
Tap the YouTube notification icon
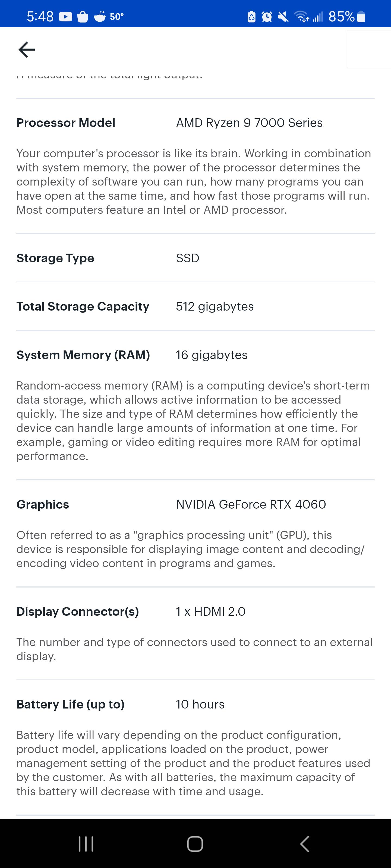tap(65, 17)
